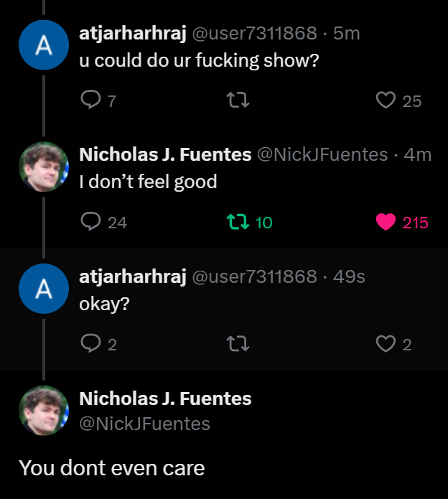
Task: Open the "You dont even care" tweet text
Action: tap(112, 468)
